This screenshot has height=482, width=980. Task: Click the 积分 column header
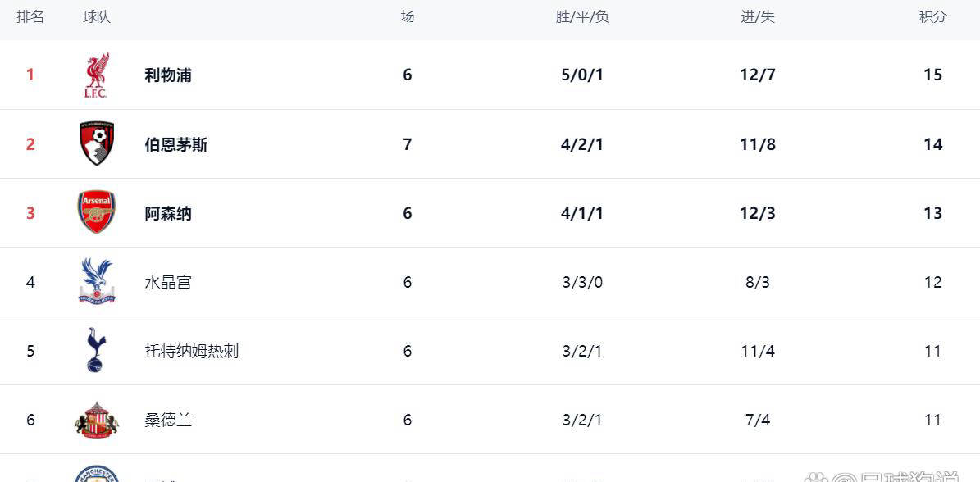932,17
